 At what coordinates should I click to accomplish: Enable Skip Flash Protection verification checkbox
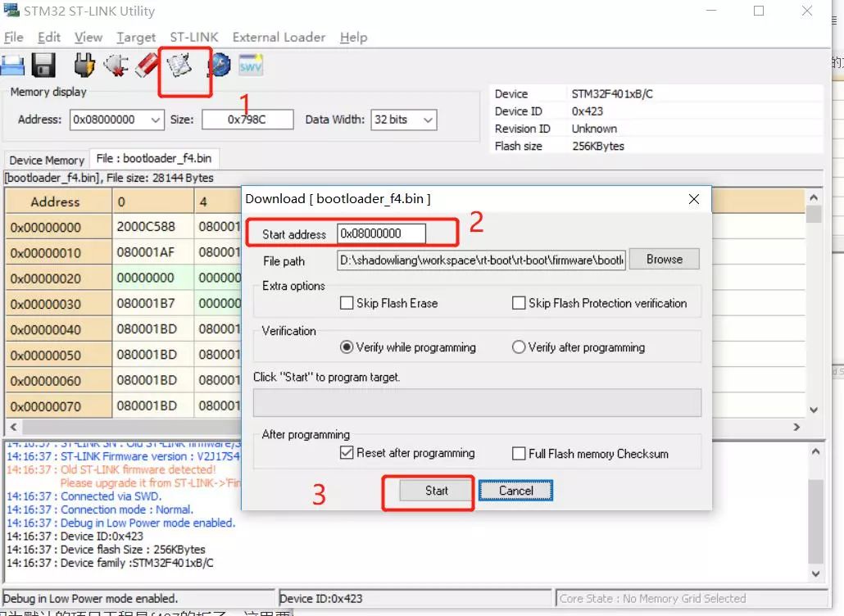point(519,303)
